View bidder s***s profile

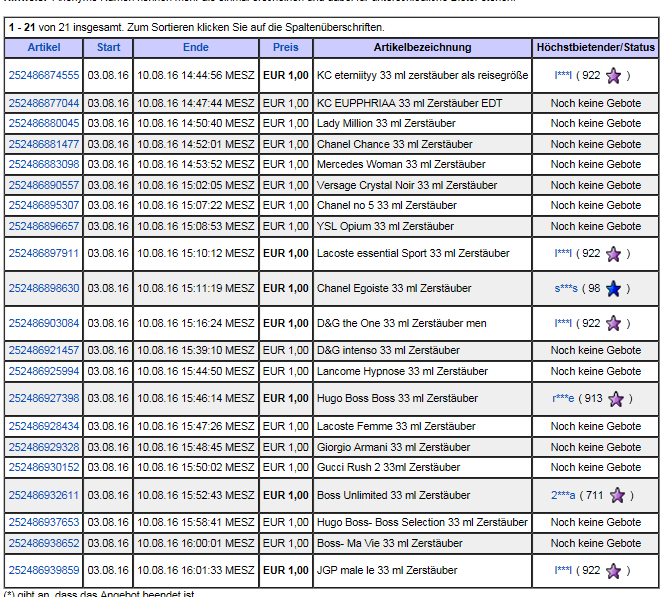566,289
